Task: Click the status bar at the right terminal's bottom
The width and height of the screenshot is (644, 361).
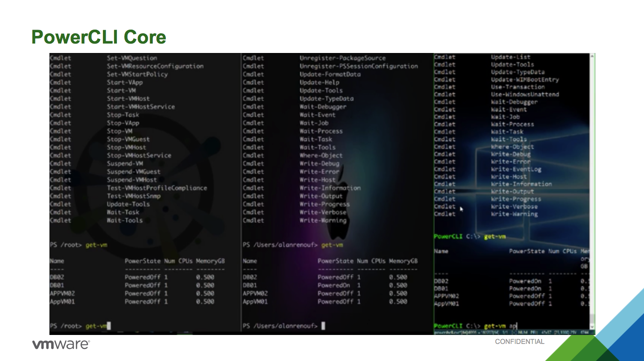Action: 512,332
